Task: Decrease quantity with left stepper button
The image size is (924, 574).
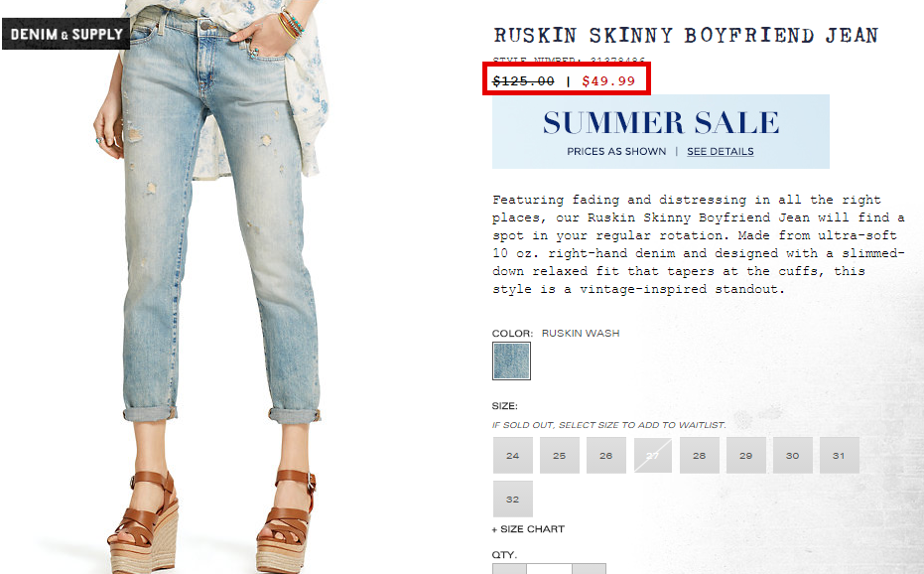Action: click(509, 569)
